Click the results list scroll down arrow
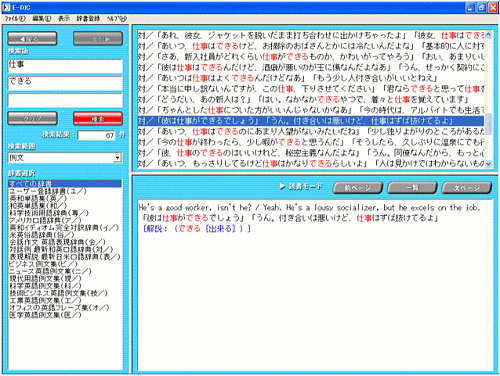 click(488, 164)
